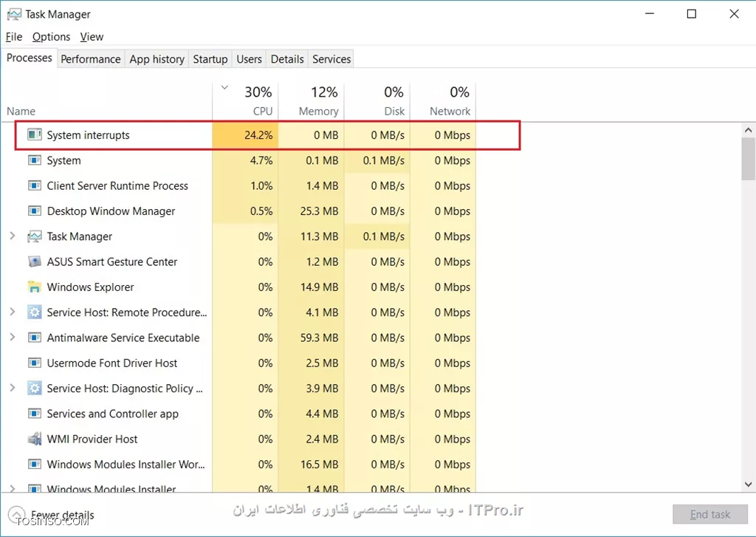The image size is (756, 537).
Task: Click the 25.3 MB memory value
Action: coord(319,211)
